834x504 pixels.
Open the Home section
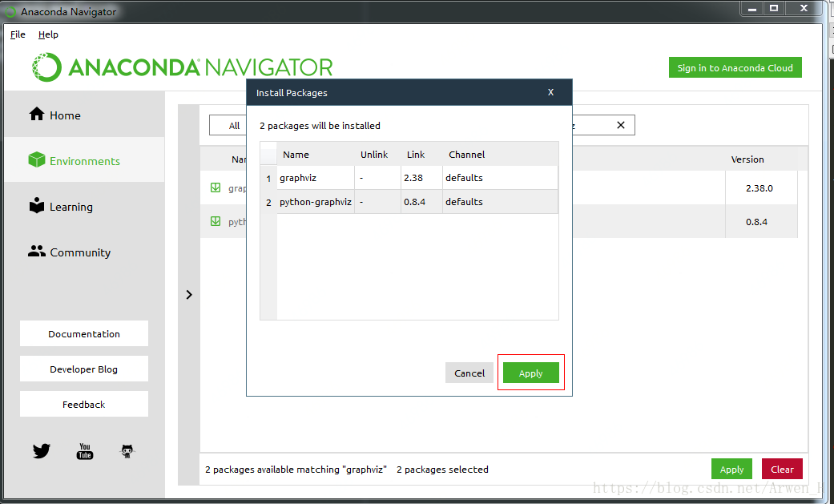click(85, 115)
